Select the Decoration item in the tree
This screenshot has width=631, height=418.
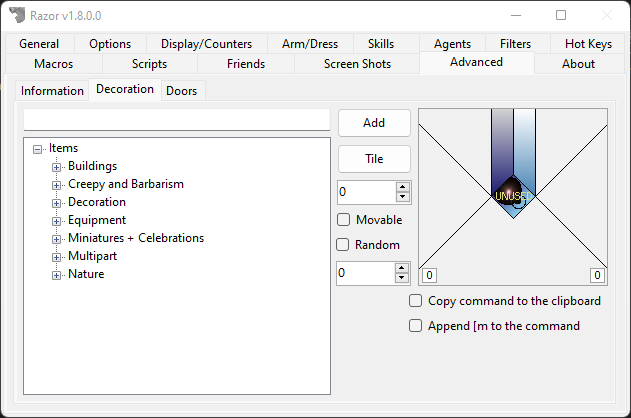tap(97, 202)
